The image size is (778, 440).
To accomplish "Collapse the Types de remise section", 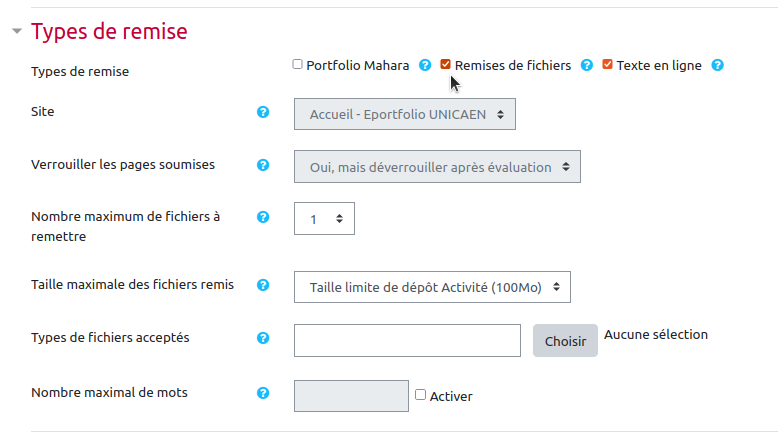I will coord(17,31).
